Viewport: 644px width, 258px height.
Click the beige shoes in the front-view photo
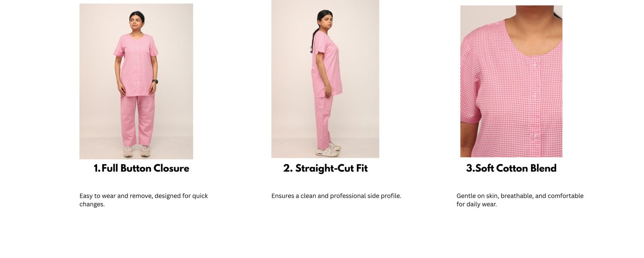coord(137,151)
